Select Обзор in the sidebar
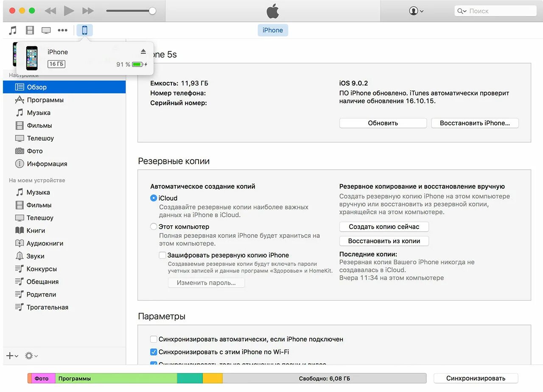543x392 pixels. click(x=64, y=87)
